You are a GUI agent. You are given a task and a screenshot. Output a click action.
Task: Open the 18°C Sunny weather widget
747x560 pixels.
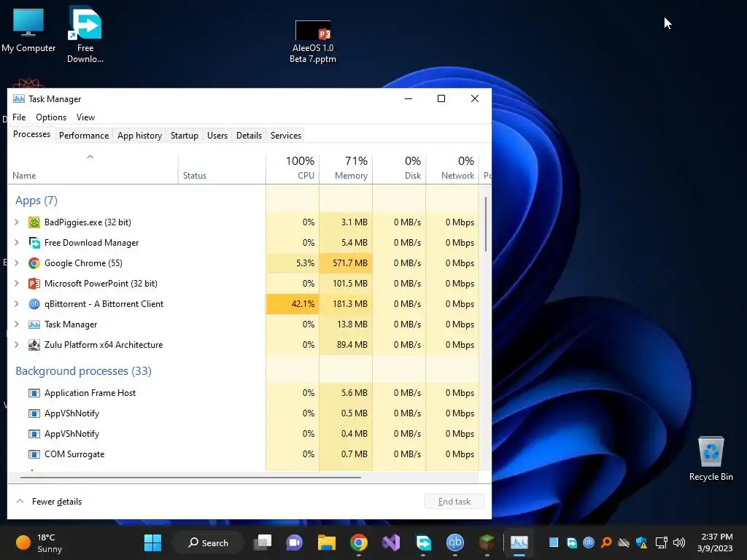(39, 542)
